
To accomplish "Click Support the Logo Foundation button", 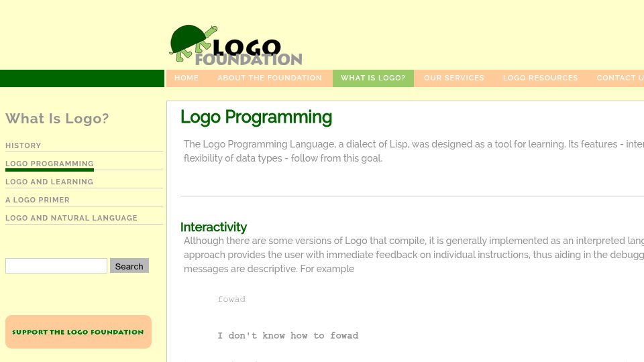I will click(x=78, y=332).
